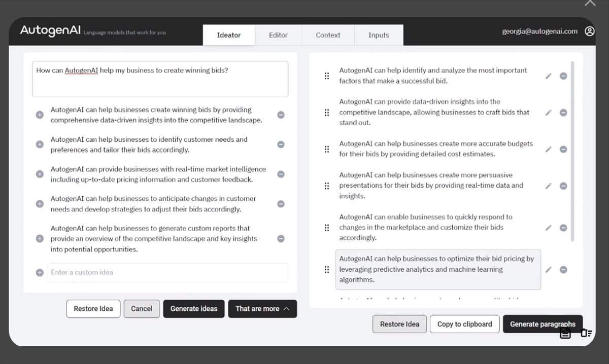
Task: Remove the suggestion about anticipating customer needs
Action: pyautogui.click(x=281, y=204)
